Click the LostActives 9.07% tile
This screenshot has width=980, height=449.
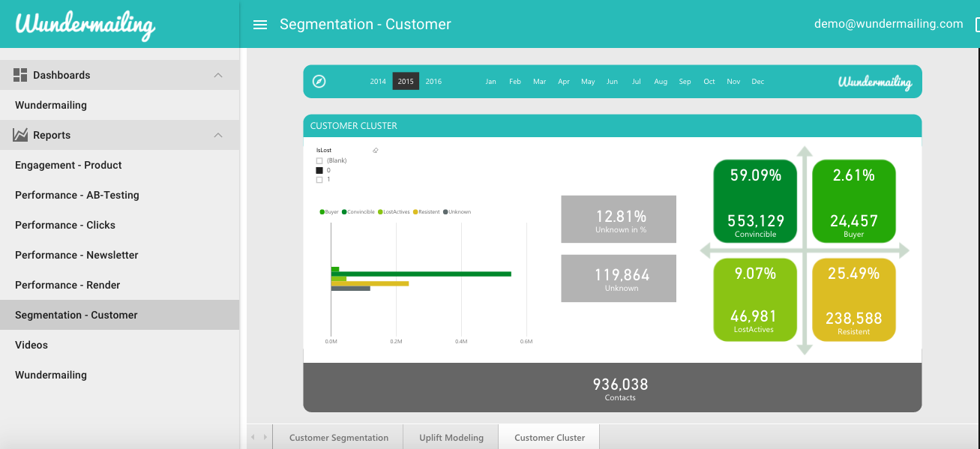tap(755, 300)
